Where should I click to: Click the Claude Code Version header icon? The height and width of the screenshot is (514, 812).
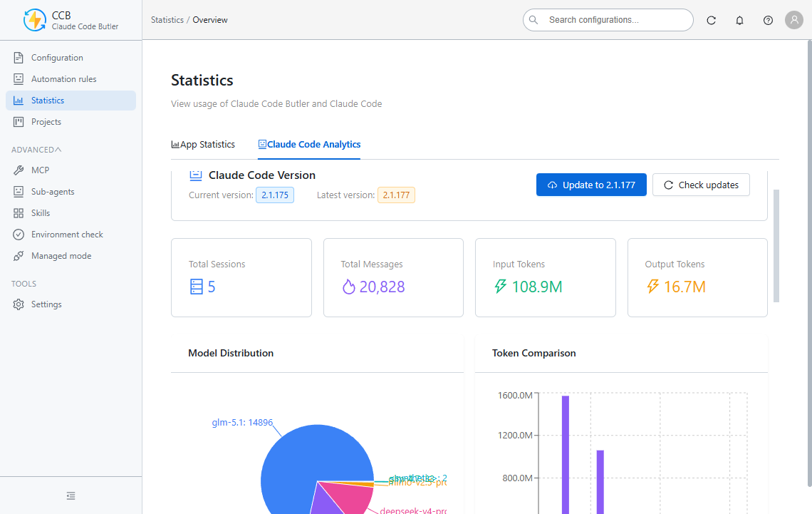coord(196,175)
